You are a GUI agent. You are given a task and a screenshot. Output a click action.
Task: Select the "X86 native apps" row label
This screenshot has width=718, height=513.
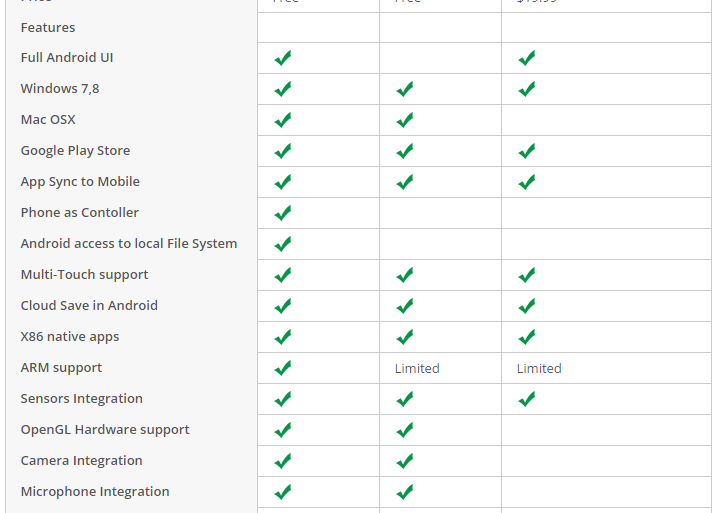tap(70, 337)
